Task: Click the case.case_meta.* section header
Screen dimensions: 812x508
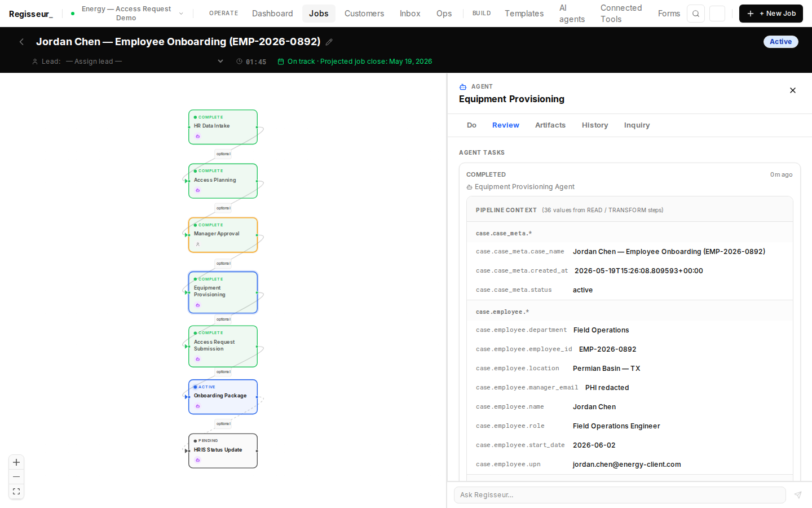Action: pyautogui.click(x=630, y=233)
